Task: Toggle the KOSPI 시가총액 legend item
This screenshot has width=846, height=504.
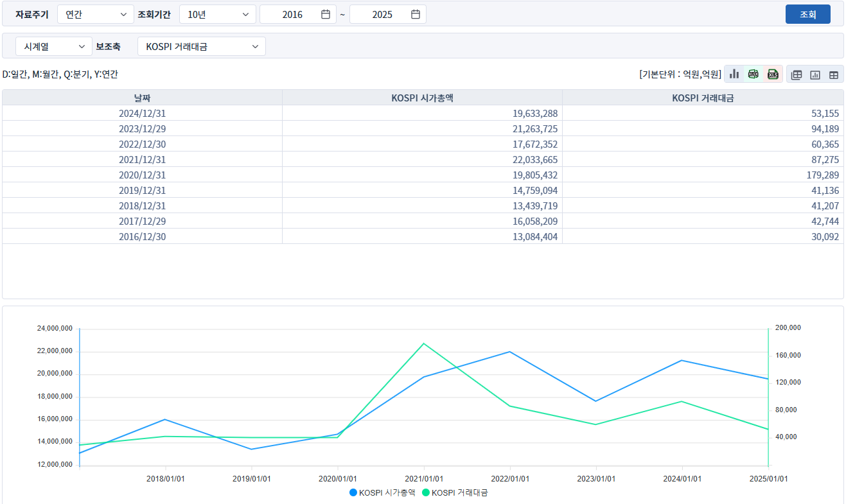Action: click(382, 492)
